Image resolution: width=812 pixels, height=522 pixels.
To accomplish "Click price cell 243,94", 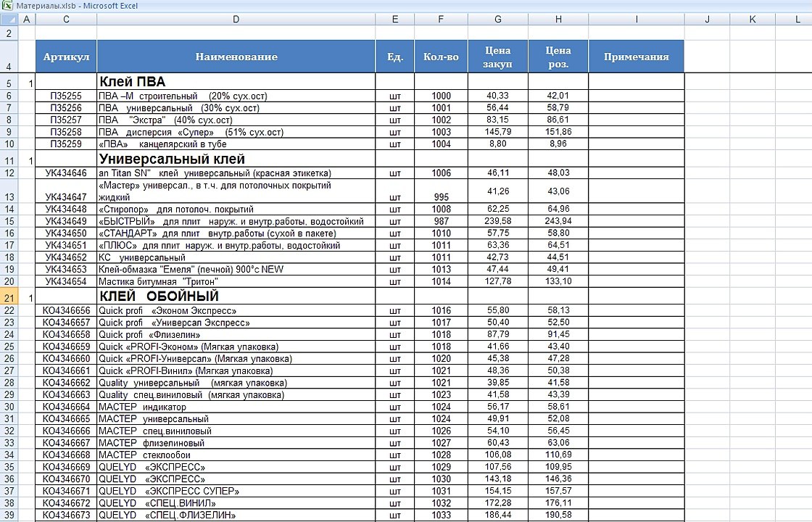I will point(558,221).
